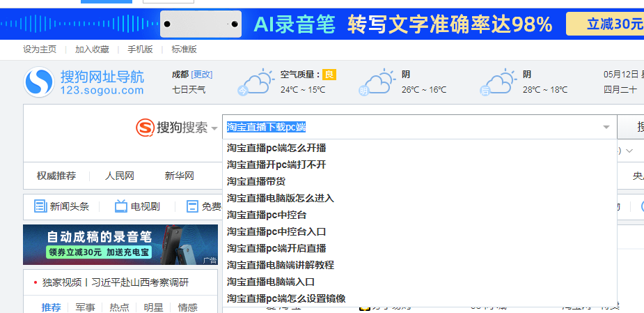644x313 pixels.
Task: Click the 空气质量 良 badge
Action: pos(329,75)
